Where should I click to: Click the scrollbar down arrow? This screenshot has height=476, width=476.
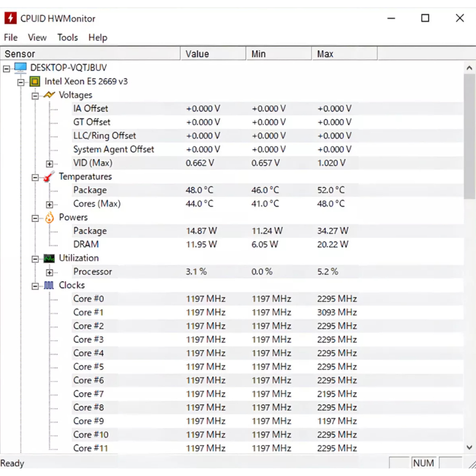coord(469,447)
